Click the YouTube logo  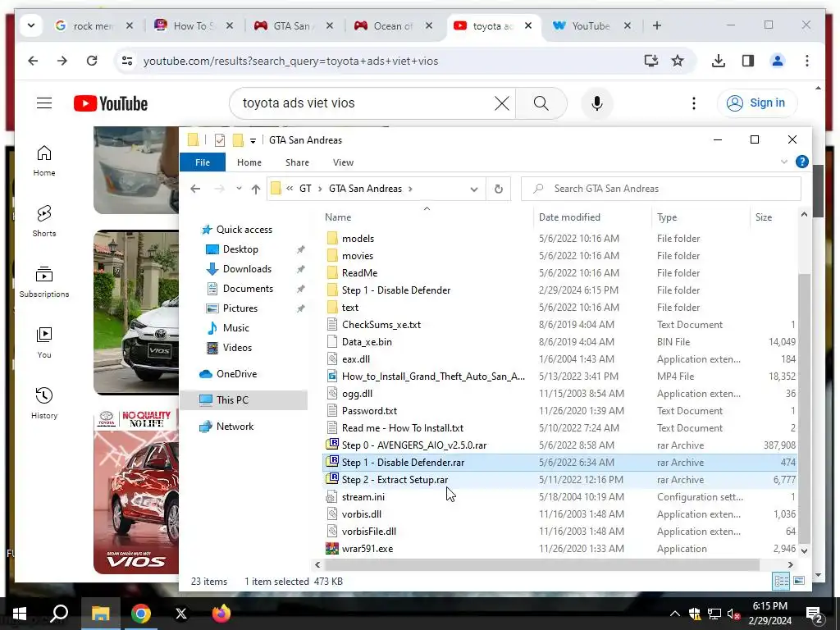[x=111, y=103]
